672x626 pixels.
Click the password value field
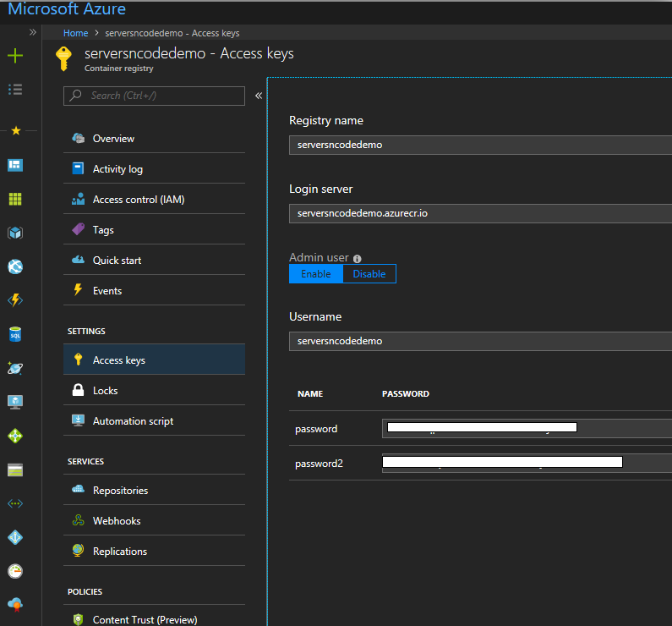pos(527,428)
